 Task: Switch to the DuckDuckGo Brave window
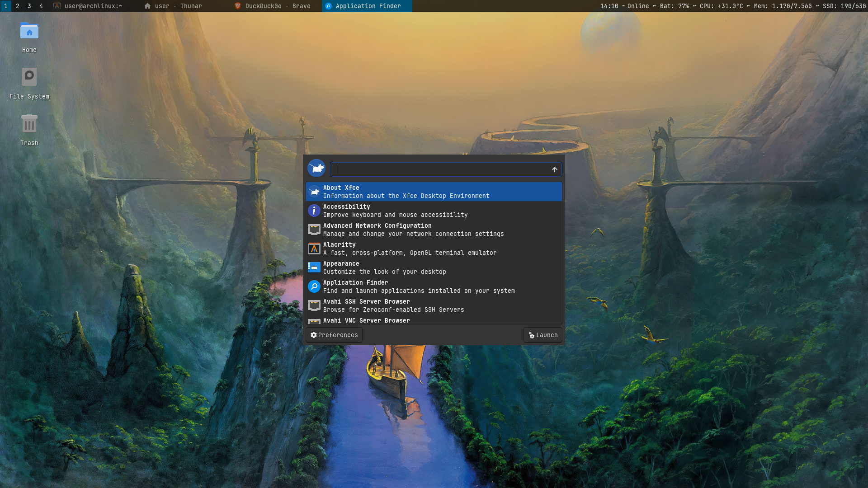click(273, 6)
